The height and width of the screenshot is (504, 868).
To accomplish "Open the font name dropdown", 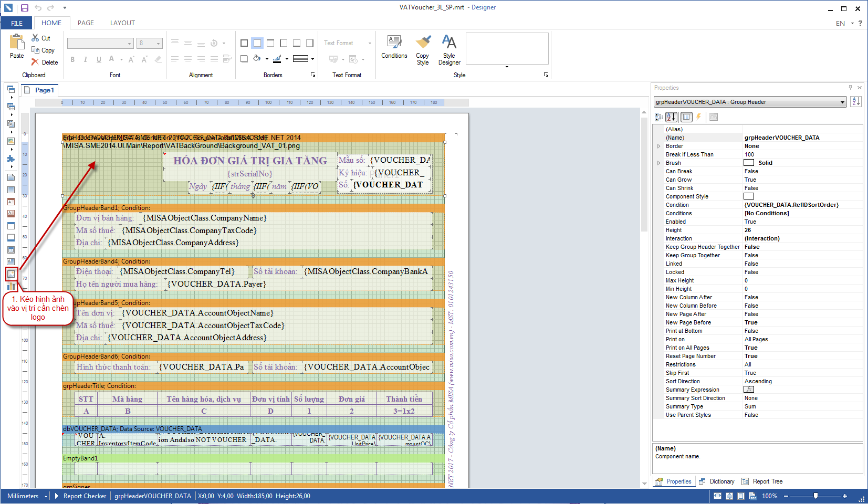I will (x=129, y=44).
